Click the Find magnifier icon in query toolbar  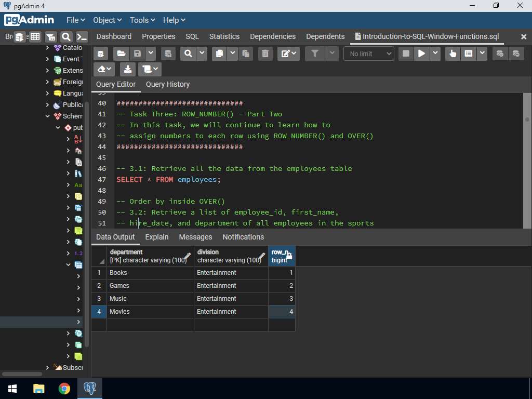click(x=188, y=54)
